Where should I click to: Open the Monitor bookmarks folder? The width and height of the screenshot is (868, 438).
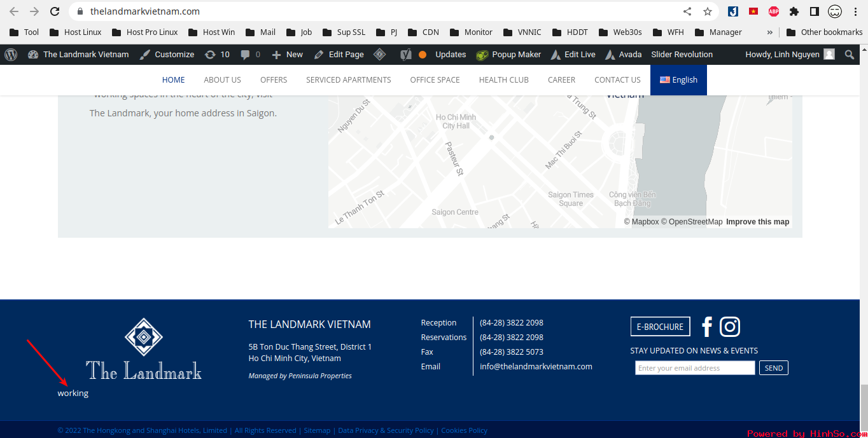(x=471, y=32)
